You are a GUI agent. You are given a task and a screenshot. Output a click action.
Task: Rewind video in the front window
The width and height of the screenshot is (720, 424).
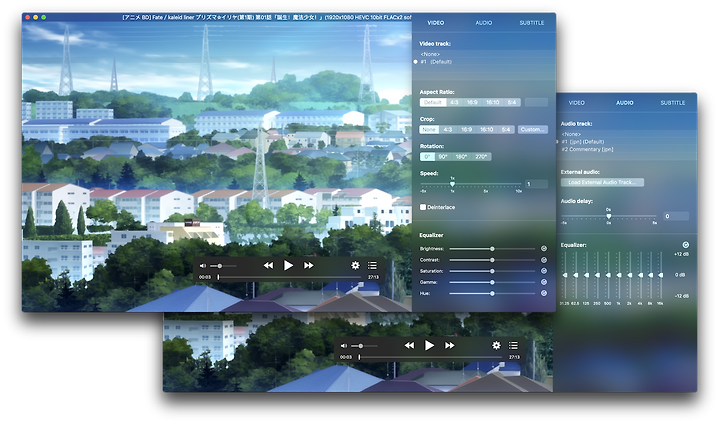pyautogui.click(x=268, y=265)
